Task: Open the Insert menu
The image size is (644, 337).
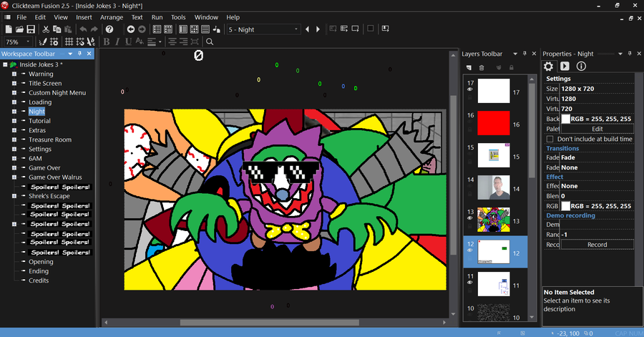Action: (x=84, y=17)
